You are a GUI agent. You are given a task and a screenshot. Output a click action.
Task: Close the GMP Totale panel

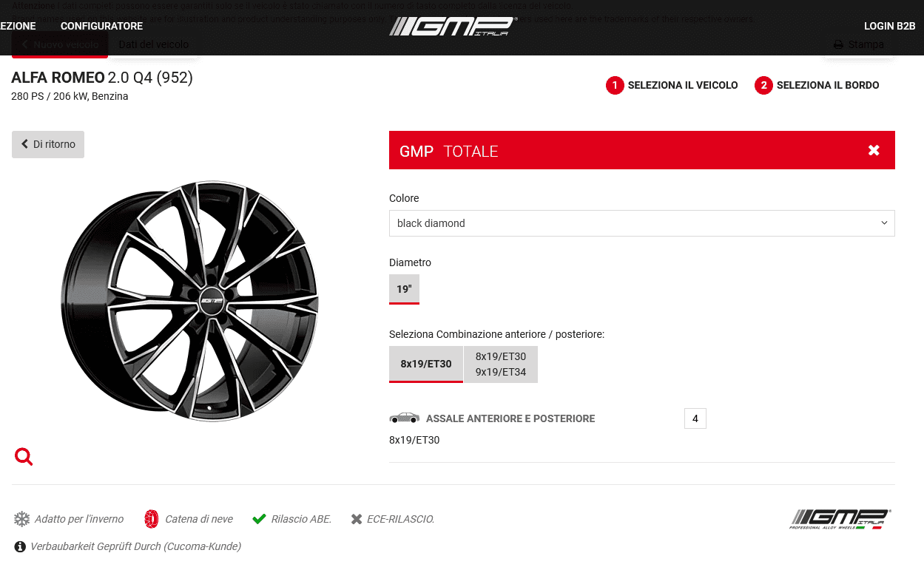pyautogui.click(x=874, y=150)
